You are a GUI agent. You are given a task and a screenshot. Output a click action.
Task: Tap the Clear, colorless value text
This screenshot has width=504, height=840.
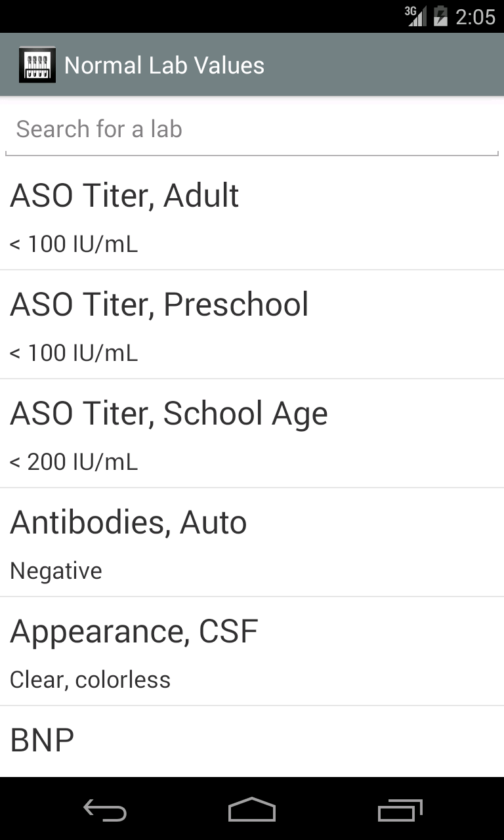[90, 680]
